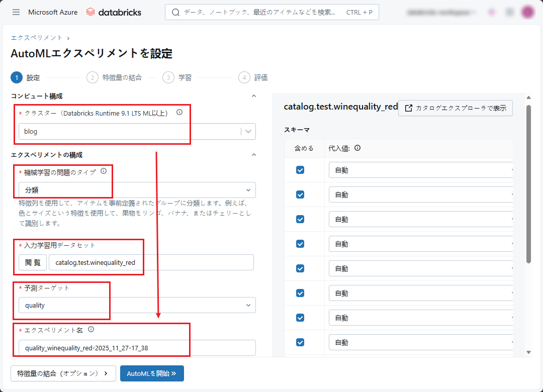
Task: Click the Databricks logo
Action: [114, 12]
